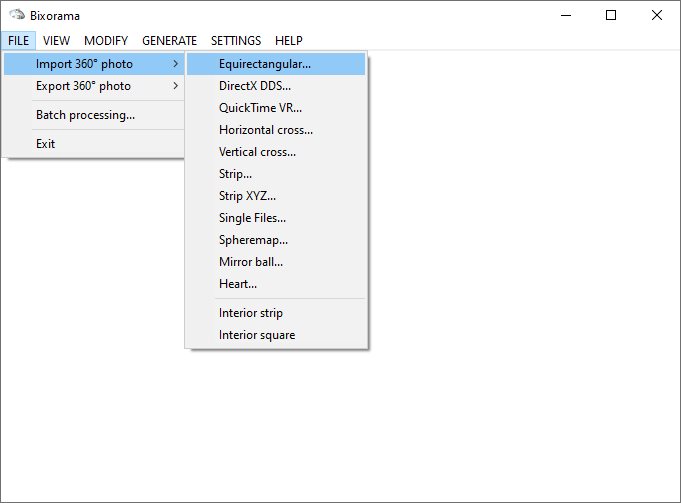This screenshot has height=503, width=681.
Task: Click the Bixorama app icon in title bar
Action: pos(16,15)
